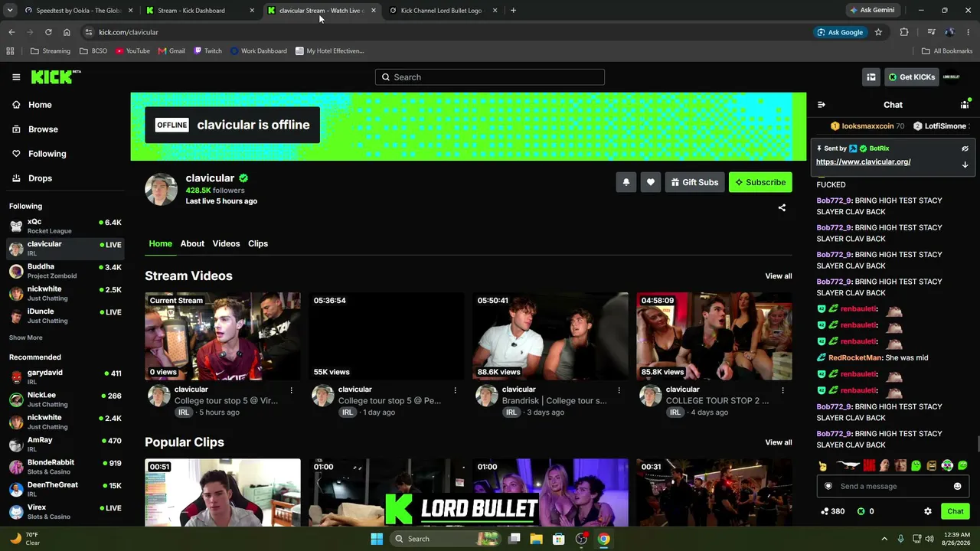980x551 pixels.
Task: Click the Subscribe button
Action: (x=760, y=182)
